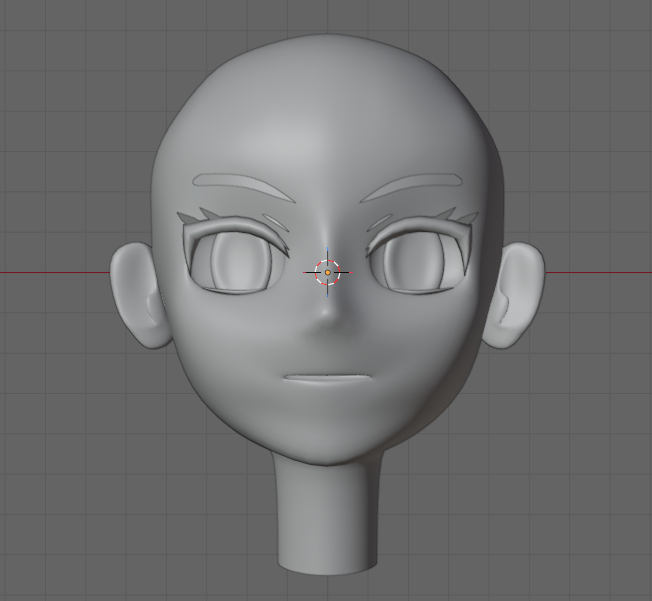Image resolution: width=652 pixels, height=601 pixels.
Task: Select the neck cylinder below the head
Action: coord(327,520)
